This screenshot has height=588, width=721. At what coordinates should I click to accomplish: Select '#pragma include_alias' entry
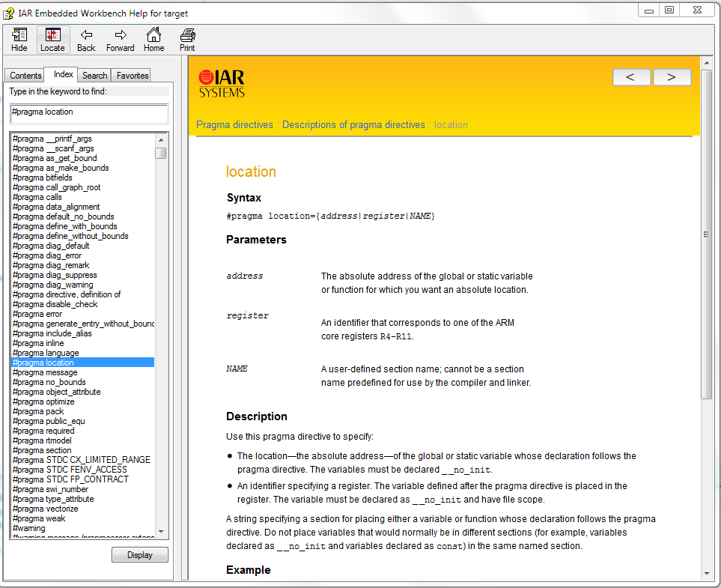pos(52,333)
